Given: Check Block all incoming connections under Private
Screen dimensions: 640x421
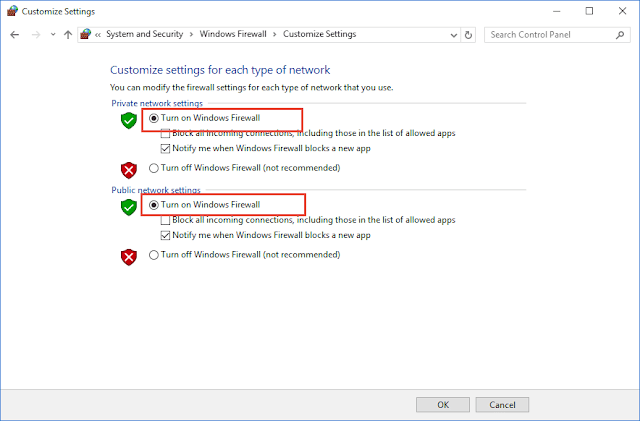Looking at the screenshot, I should point(165,134).
